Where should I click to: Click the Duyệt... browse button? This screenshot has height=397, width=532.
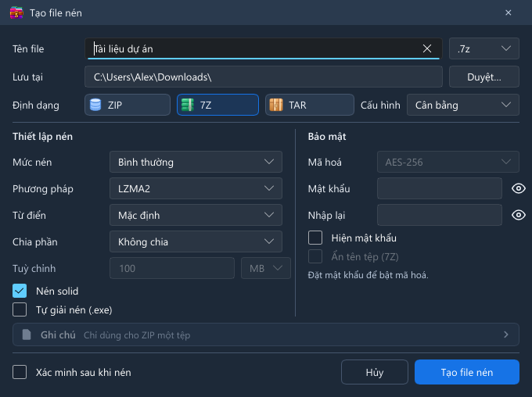coord(483,77)
